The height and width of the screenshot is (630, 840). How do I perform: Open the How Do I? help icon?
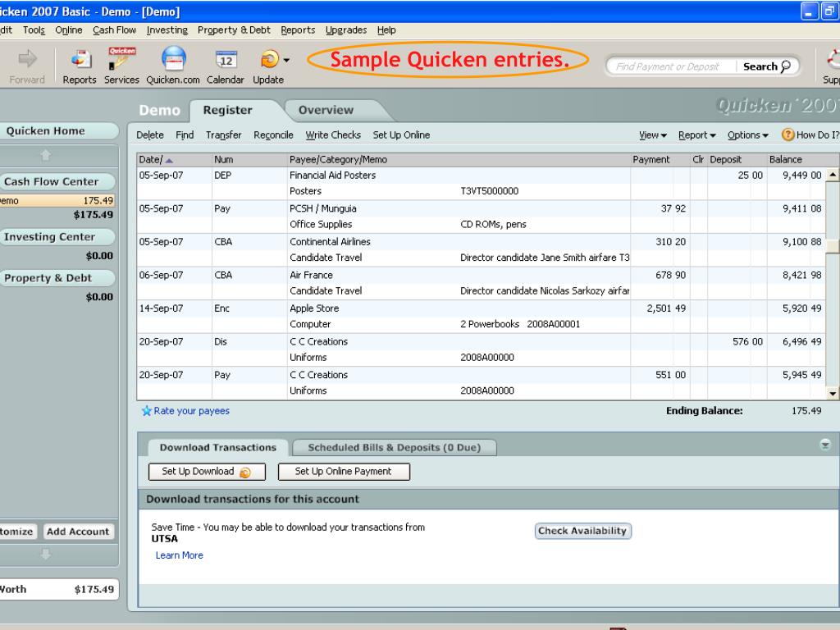[787, 135]
